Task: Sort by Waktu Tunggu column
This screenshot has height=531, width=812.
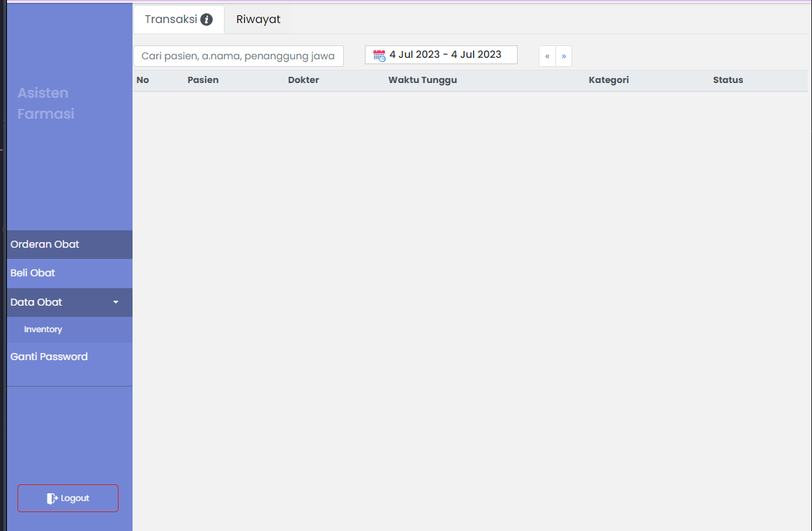Action: click(x=423, y=80)
